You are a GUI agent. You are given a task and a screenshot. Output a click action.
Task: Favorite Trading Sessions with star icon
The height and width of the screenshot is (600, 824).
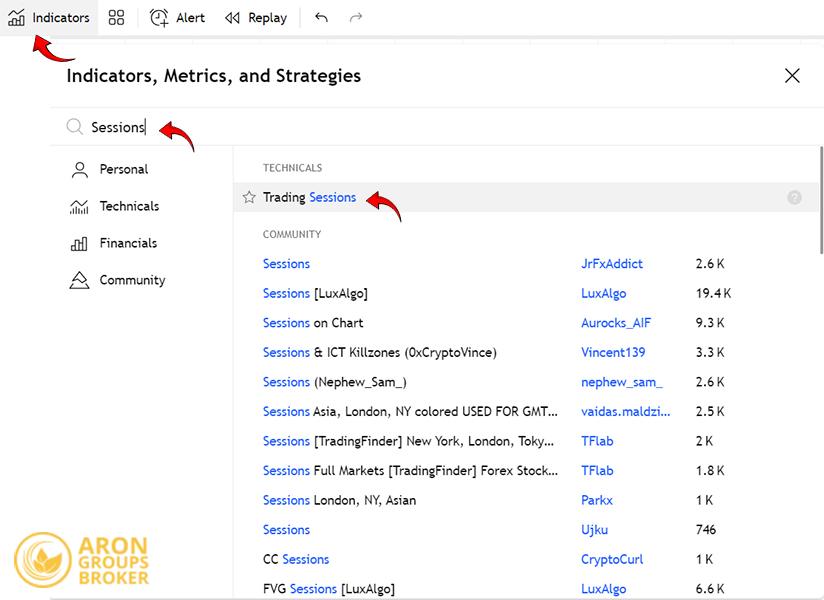click(249, 198)
